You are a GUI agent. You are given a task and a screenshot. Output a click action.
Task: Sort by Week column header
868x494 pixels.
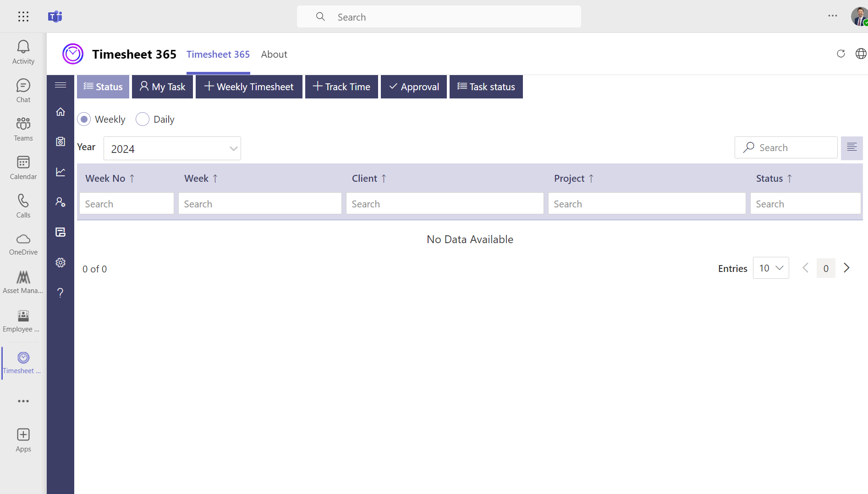point(201,179)
